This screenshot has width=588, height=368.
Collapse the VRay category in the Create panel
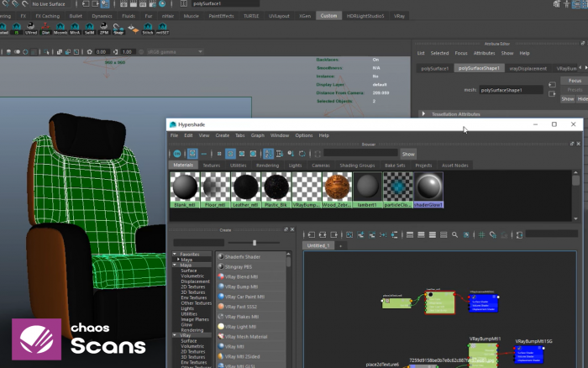click(x=175, y=335)
